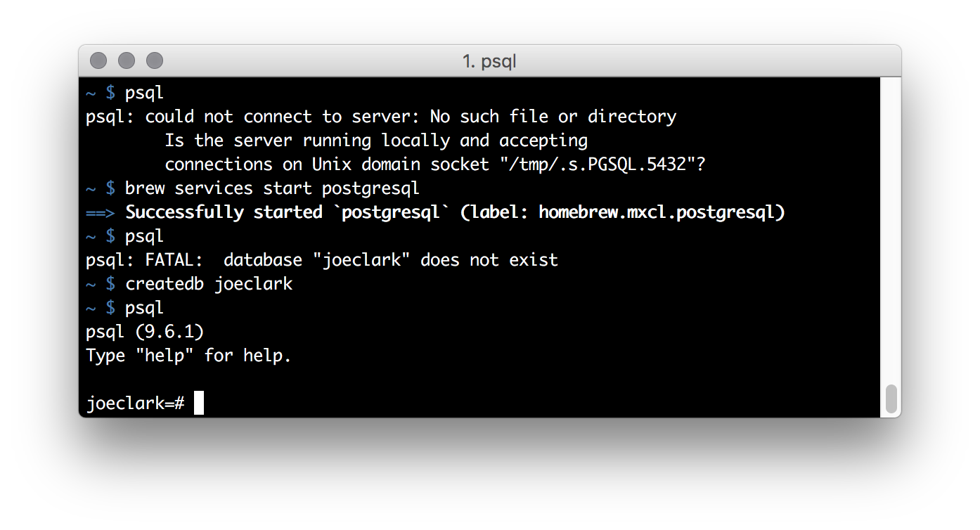Image resolution: width=980 pixels, height=530 pixels.
Task: Click the yellow minimize button
Action: [126, 60]
